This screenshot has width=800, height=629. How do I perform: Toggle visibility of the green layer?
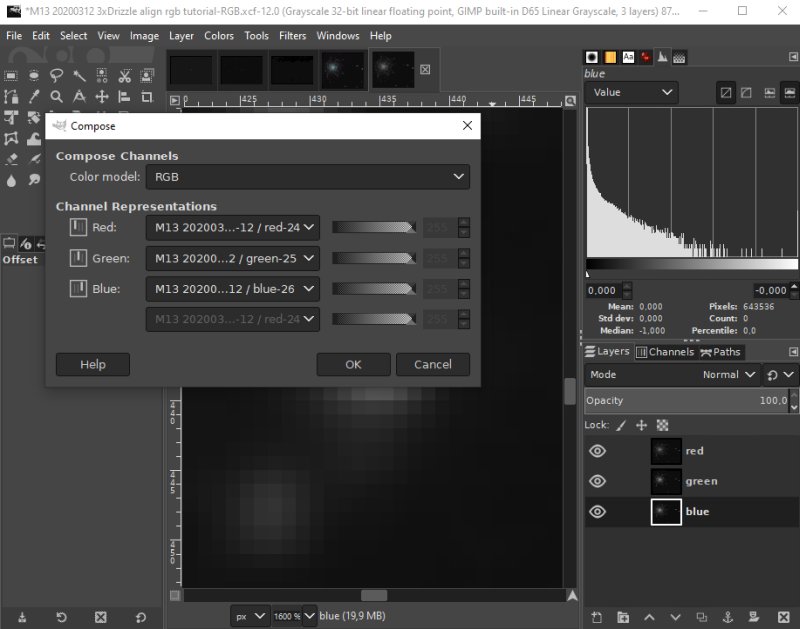pyautogui.click(x=597, y=481)
